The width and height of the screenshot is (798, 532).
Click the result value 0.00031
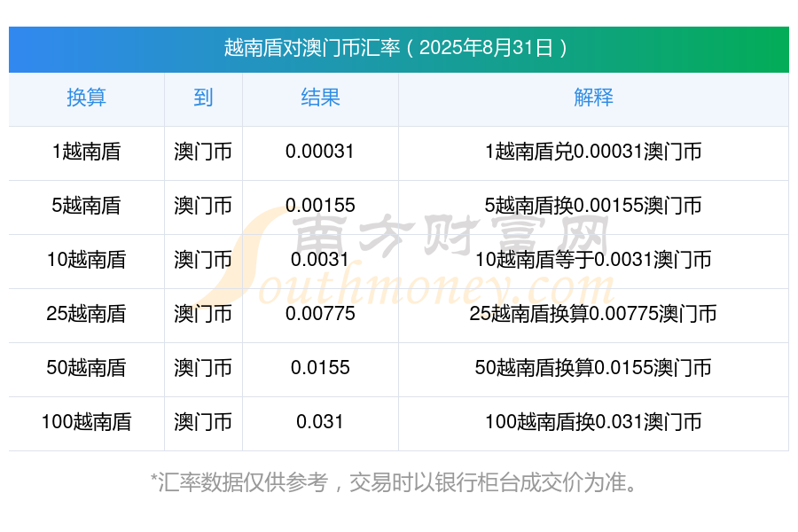[x=320, y=152]
